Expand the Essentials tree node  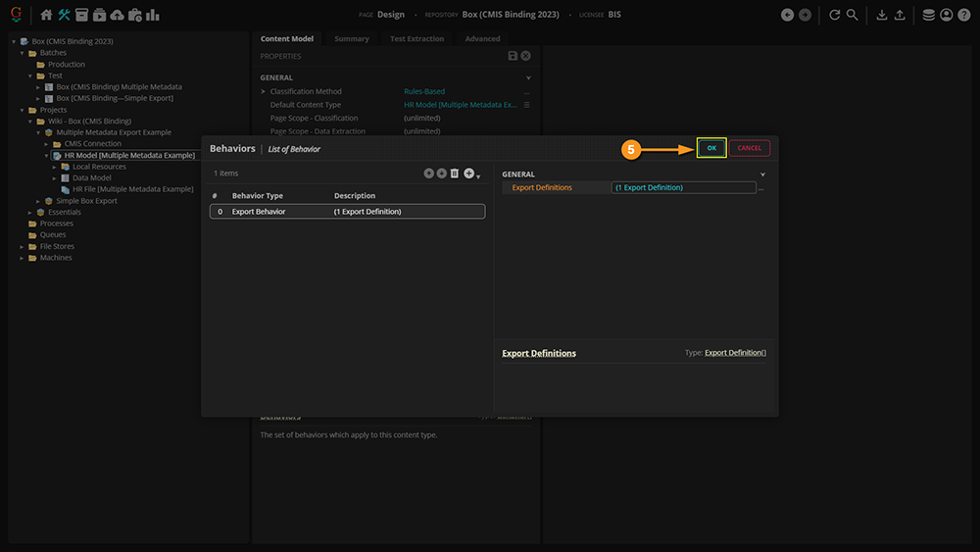point(30,212)
